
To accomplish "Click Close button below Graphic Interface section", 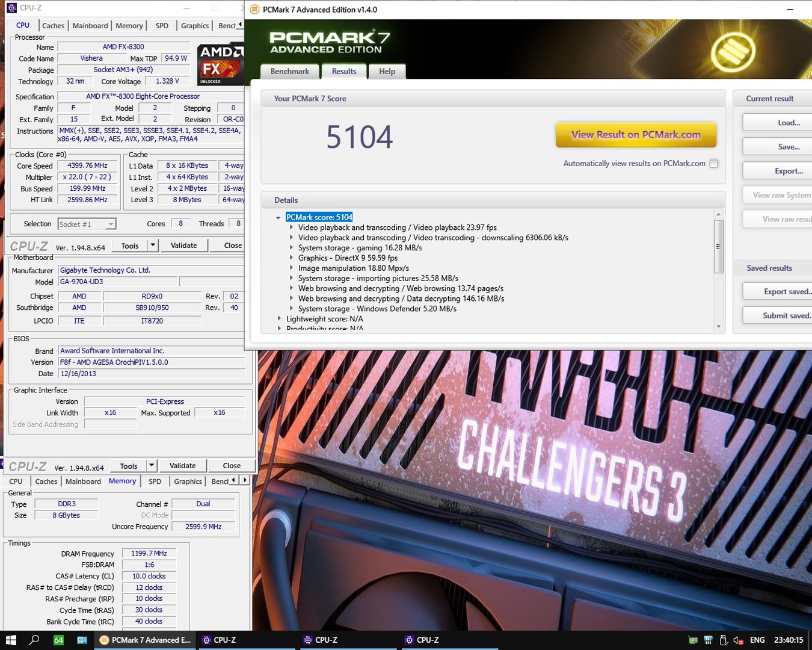I will pyautogui.click(x=232, y=465).
